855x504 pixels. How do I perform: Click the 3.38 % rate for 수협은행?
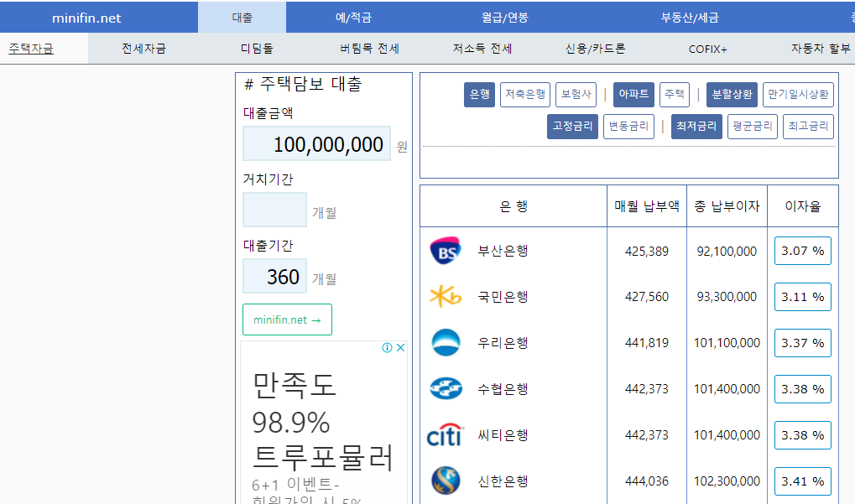pyautogui.click(x=803, y=389)
